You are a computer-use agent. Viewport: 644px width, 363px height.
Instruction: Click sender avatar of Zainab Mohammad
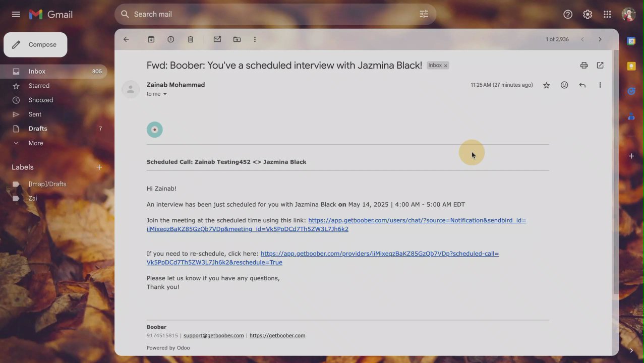click(x=131, y=89)
